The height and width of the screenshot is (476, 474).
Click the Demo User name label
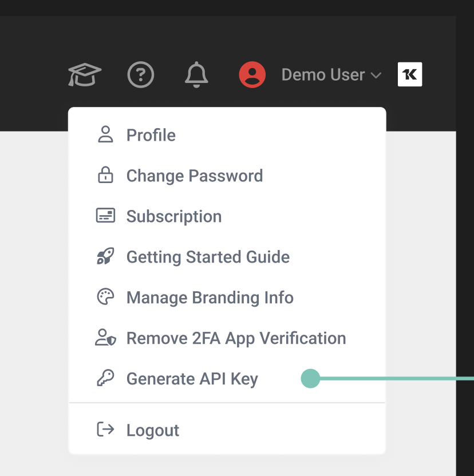click(323, 75)
